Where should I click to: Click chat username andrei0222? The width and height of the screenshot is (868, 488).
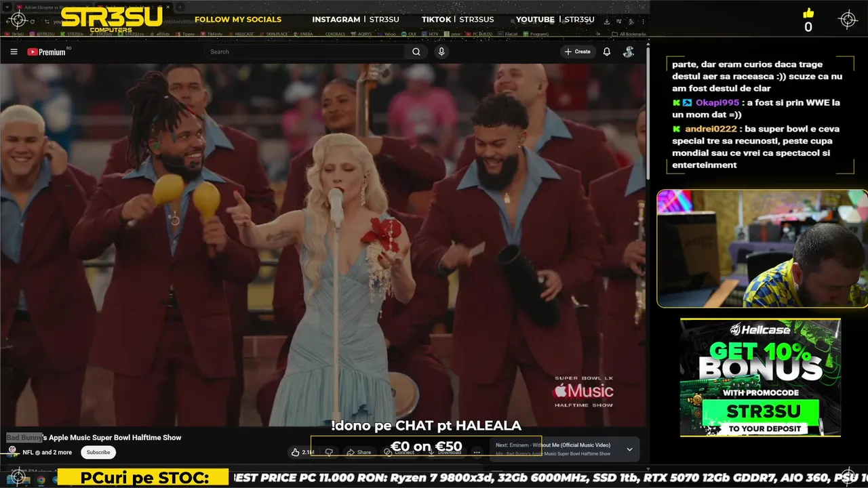[x=712, y=128]
